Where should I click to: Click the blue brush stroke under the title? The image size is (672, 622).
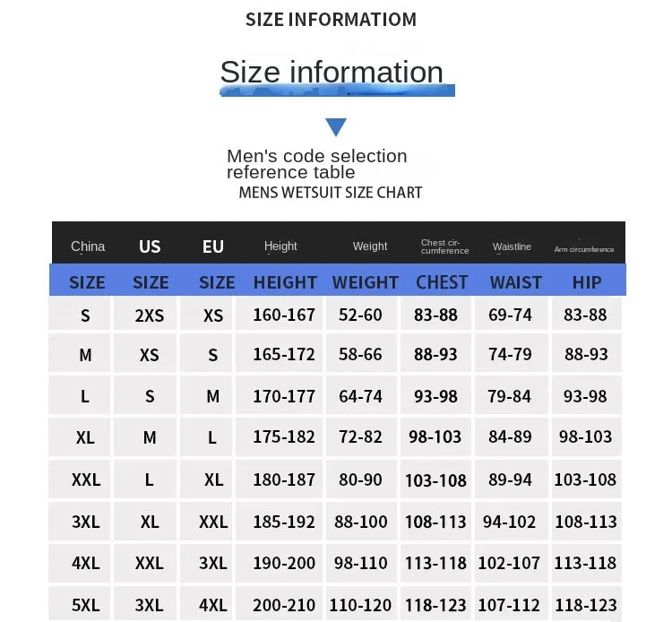pyautogui.click(x=337, y=91)
